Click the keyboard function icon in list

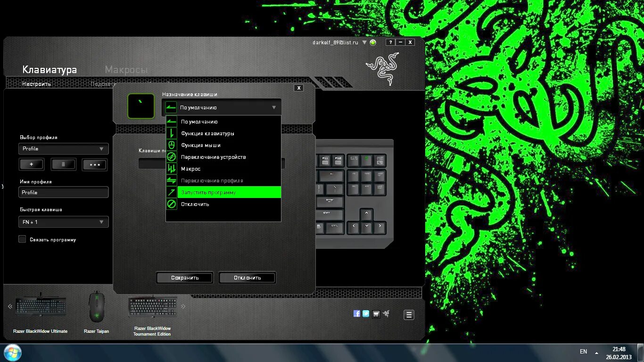coord(172,133)
